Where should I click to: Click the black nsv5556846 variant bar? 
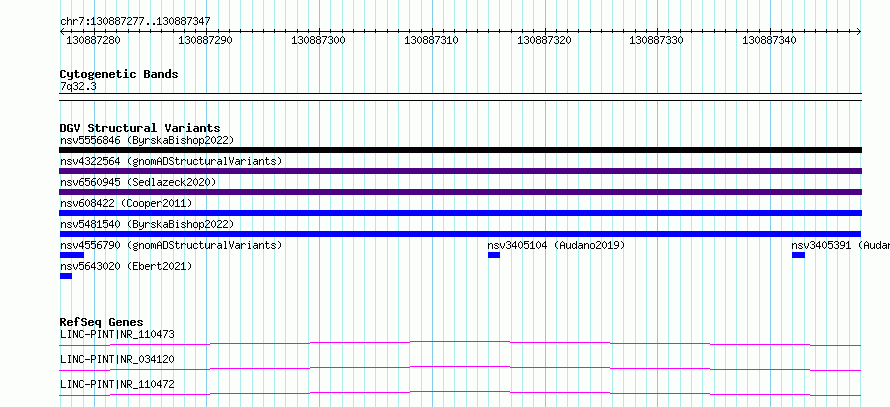click(460, 150)
